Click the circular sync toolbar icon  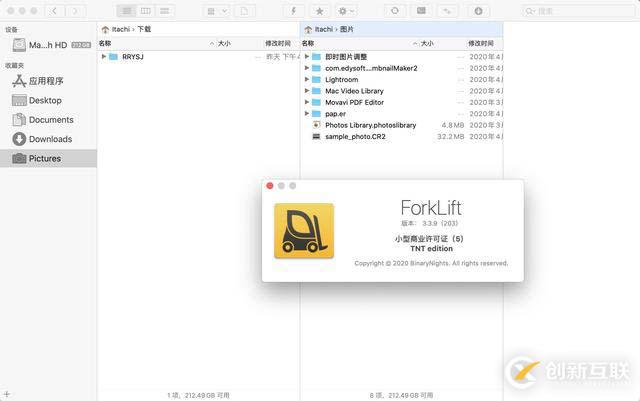(x=395, y=11)
